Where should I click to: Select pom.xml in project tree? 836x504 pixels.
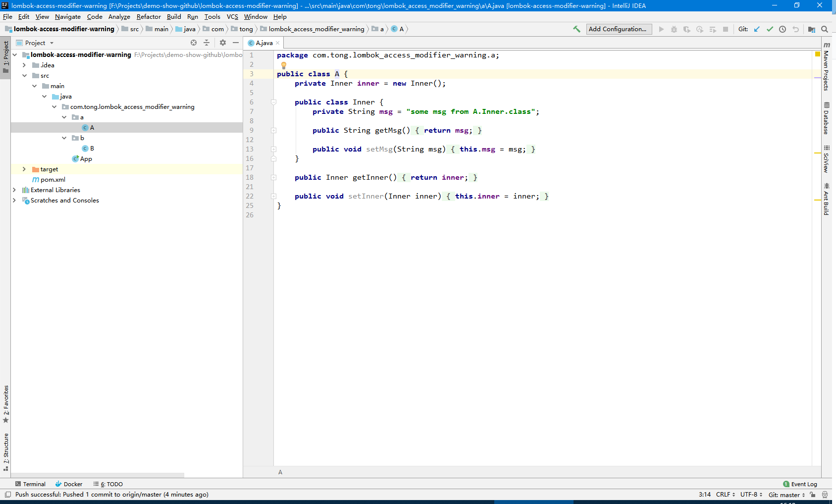[x=49, y=179]
